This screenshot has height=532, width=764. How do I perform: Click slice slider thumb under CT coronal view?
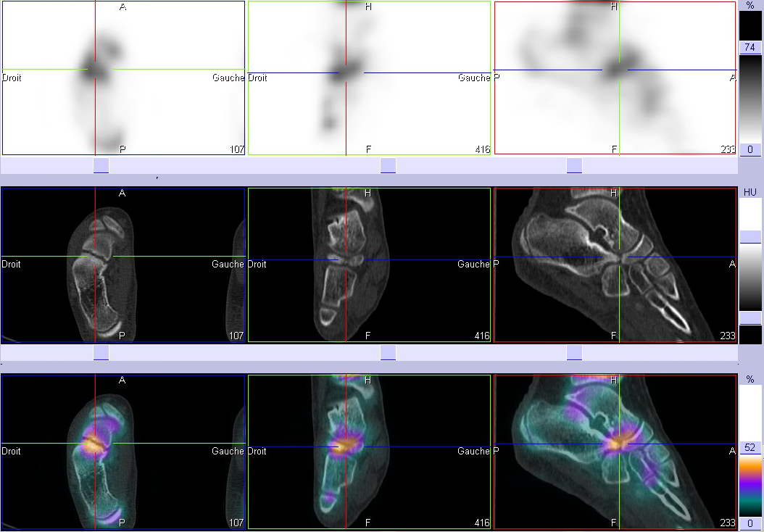click(x=388, y=353)
